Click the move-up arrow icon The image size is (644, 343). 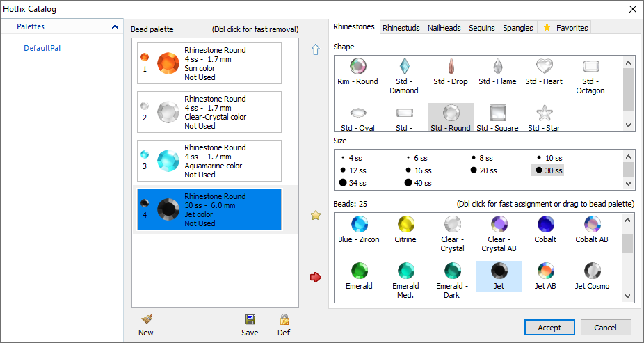[316, 49]
